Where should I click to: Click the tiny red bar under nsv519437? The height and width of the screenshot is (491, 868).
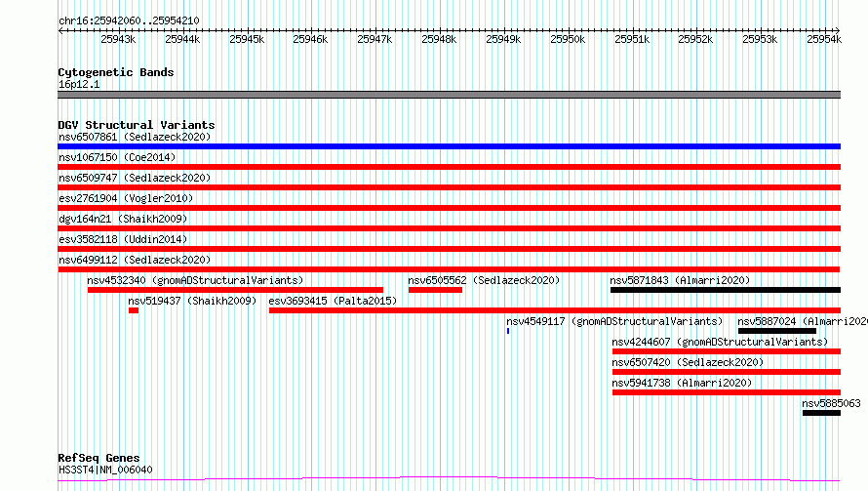(134, 310)
